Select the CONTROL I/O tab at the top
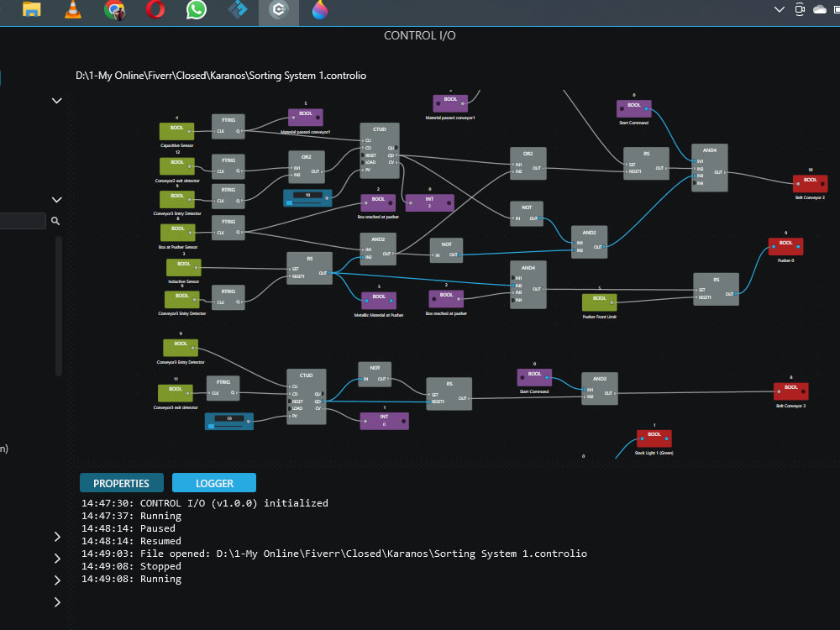The image size is (840, 630). [x=420, y=35]
